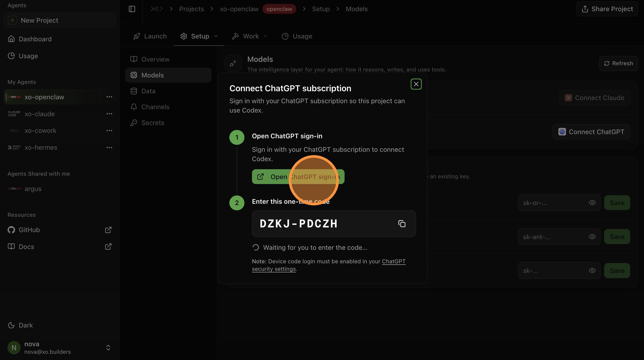Click Connect Claude button
Viewport: 644px width, 360px height.
coord(594,98)
